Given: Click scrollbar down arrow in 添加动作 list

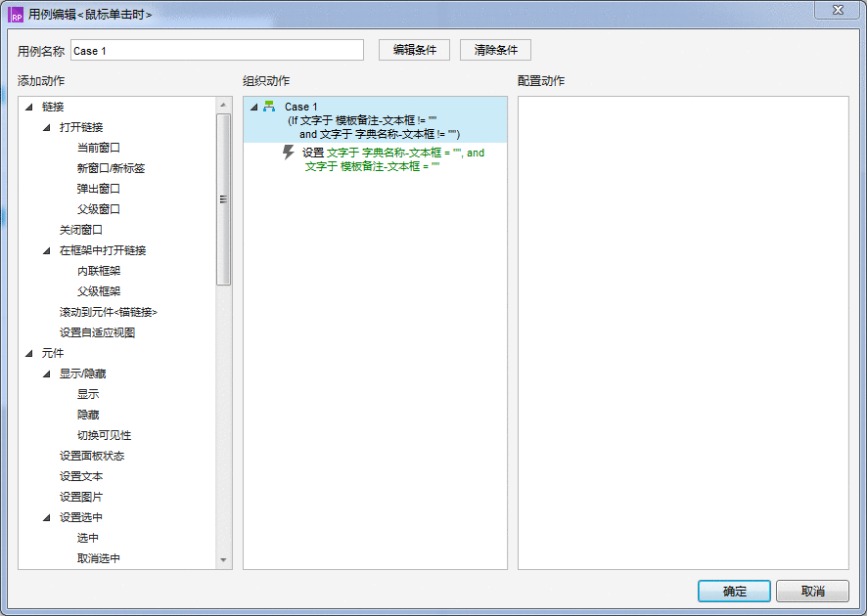Looking at the screenshot, I should pos(223,560).
